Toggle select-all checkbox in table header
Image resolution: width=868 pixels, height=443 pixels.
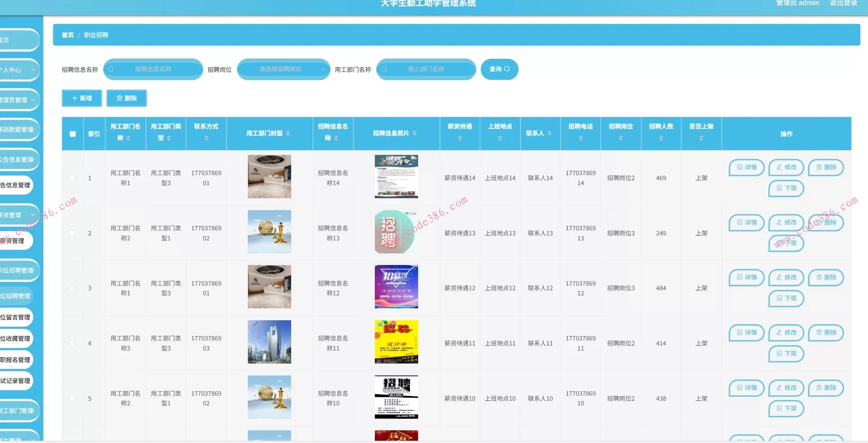point(73,134)
